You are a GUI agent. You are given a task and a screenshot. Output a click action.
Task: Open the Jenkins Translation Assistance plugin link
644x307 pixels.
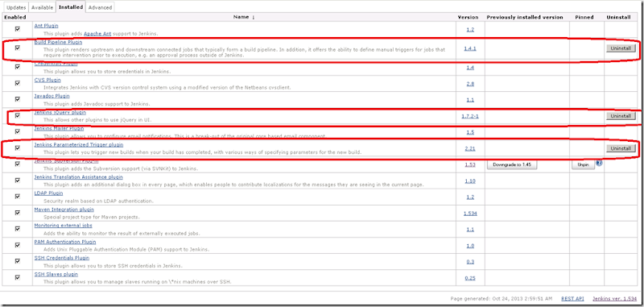coord(78,177)
